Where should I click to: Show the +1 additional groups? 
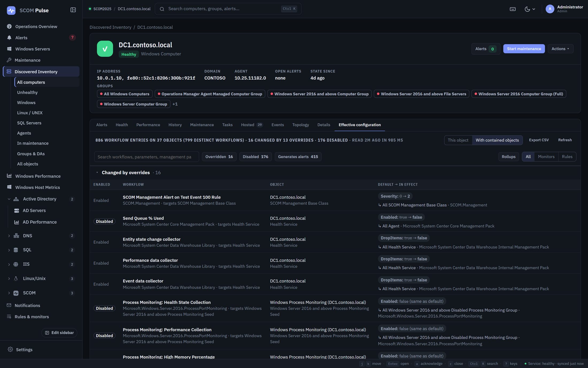tap(175, 104)
